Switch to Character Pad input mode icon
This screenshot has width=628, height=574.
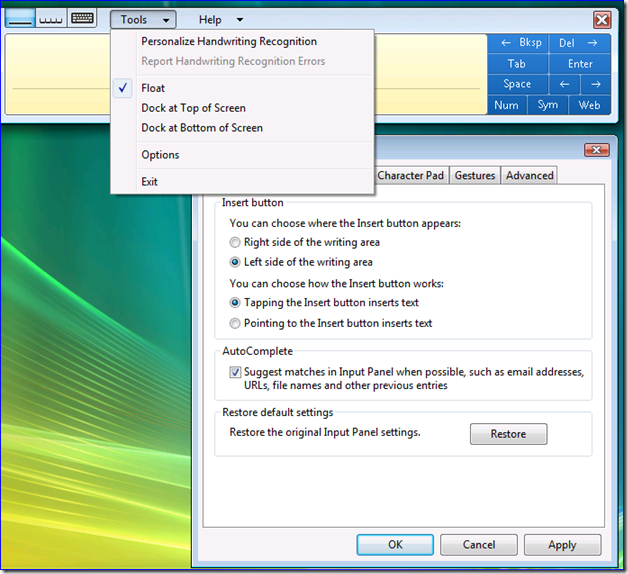click(51, 18)
